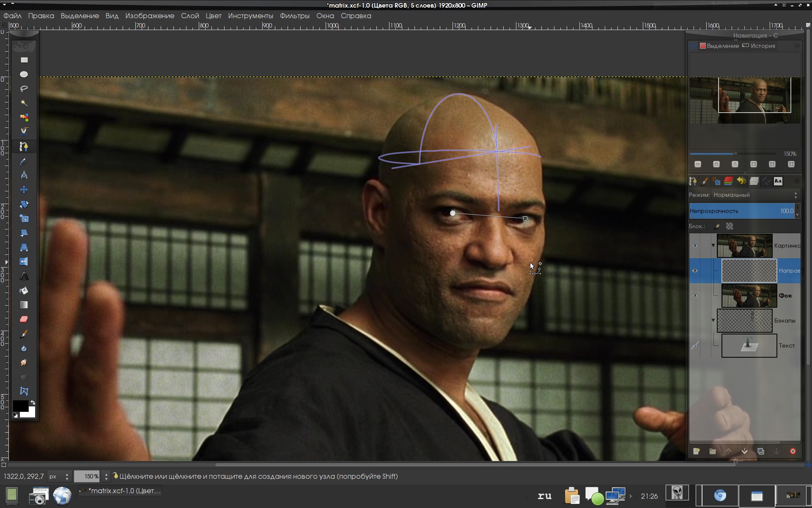The image size is (812, 508).
Task: Create a new layer group
Action: pyautogui.click(x=713, y=451)
